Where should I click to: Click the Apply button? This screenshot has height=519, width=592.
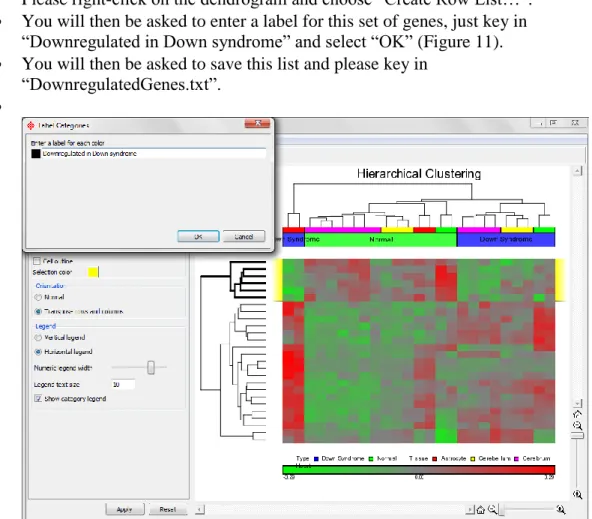pyautogui.click(x=125, y=510)
